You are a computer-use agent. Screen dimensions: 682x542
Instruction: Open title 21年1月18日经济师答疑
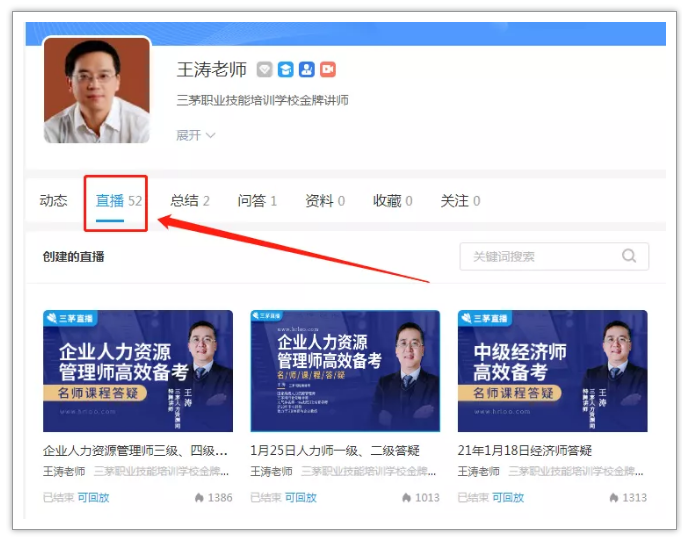[525, 451]
